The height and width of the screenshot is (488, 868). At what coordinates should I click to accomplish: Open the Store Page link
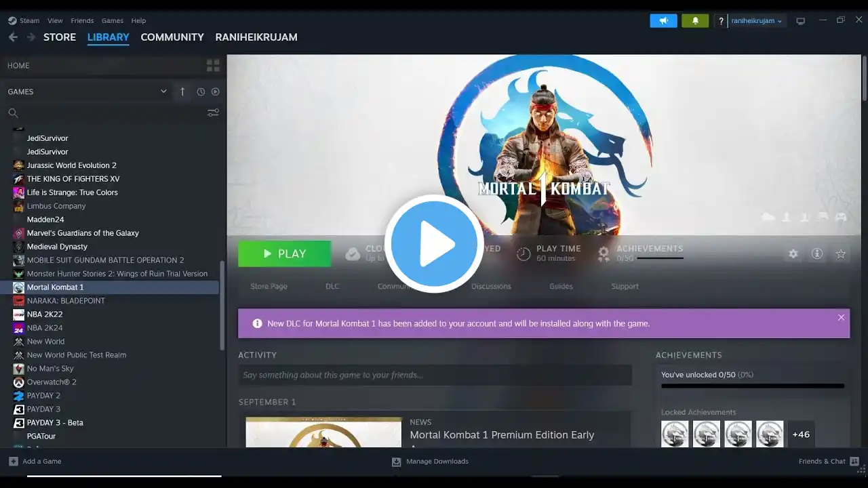pos(269,287)
